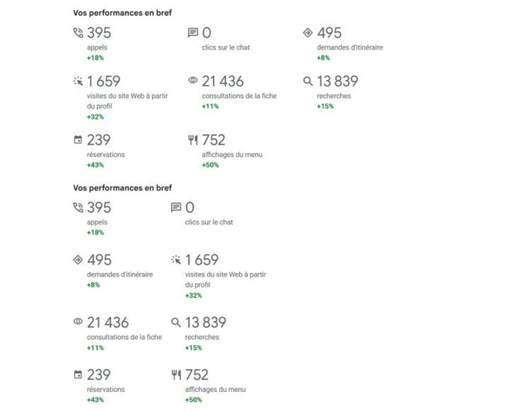Click the chat message icon in upper panel

pos(193,32)
